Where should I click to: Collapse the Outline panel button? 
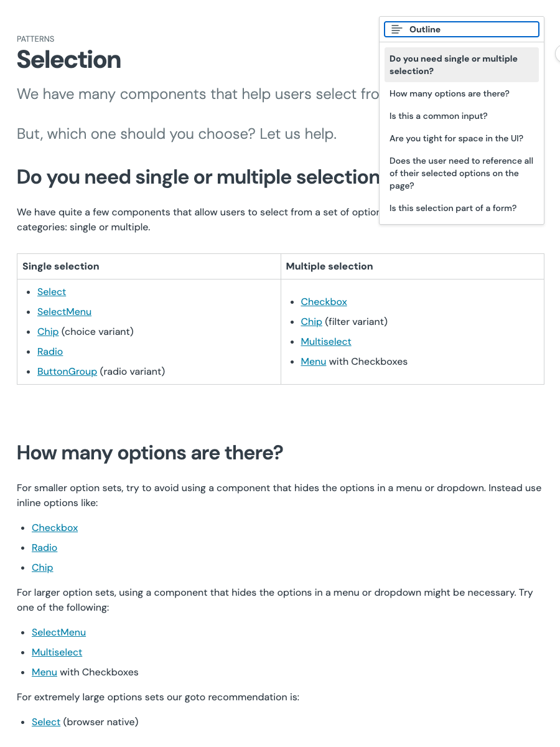point(461,29)
